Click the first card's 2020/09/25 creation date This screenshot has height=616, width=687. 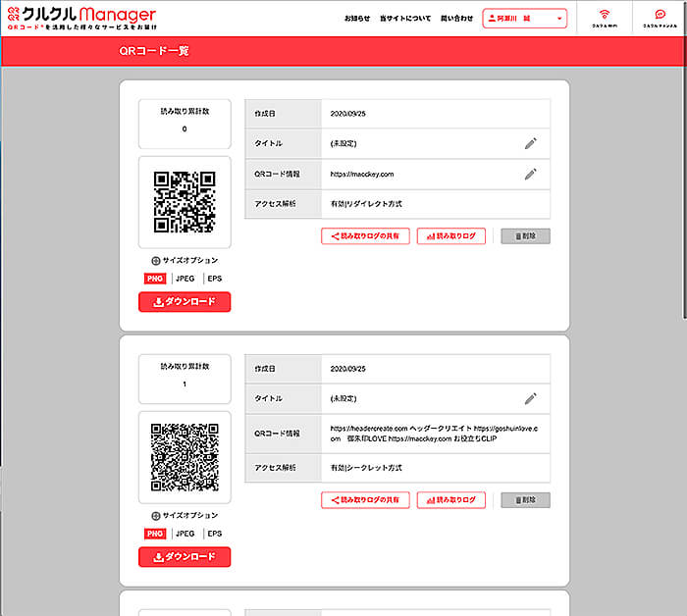[347, 114]
